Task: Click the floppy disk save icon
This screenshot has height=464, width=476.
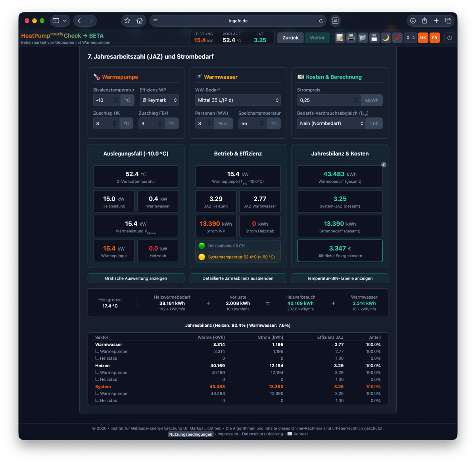Action: click(374, 38)
